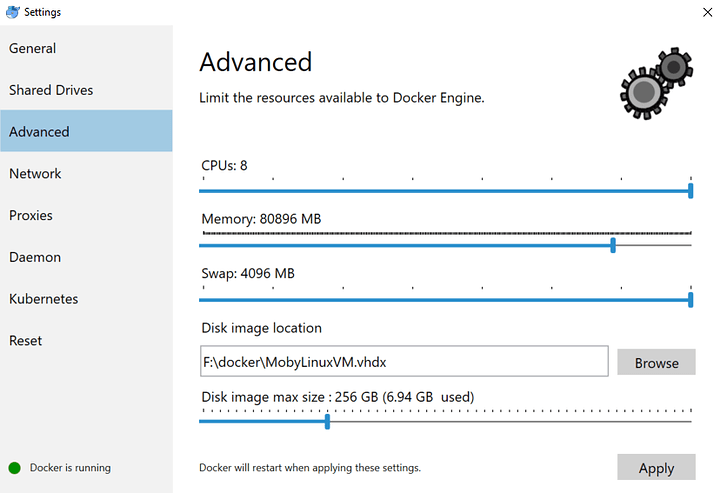Focus the Disk image location path field
This screenshot has width=720, height=493.
click(x=403, y=362)
